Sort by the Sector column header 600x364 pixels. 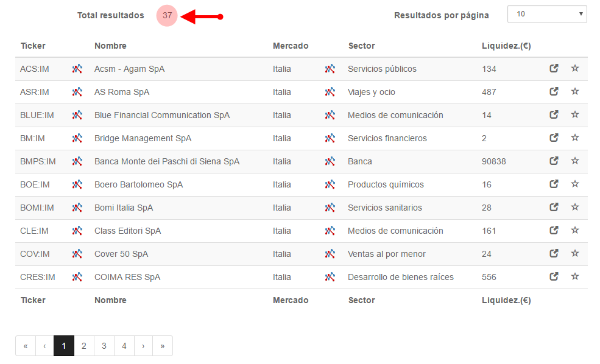click(x=361, y=46)
